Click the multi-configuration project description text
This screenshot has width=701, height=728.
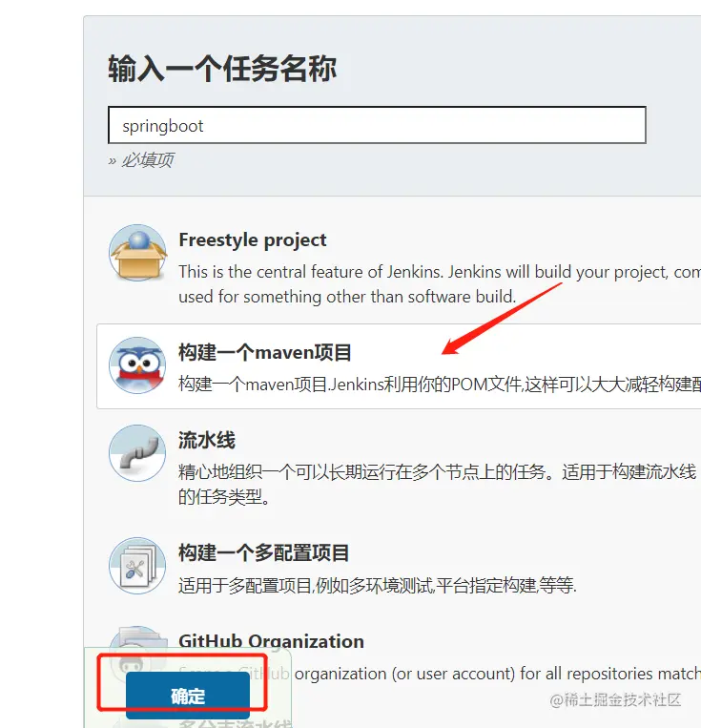(x=378, y=585)
